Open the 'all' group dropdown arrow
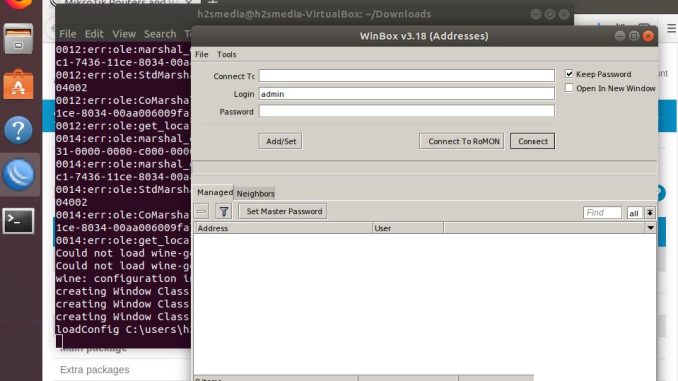The width and height of the screenshot is (678, 381). [x=649, y=213]
